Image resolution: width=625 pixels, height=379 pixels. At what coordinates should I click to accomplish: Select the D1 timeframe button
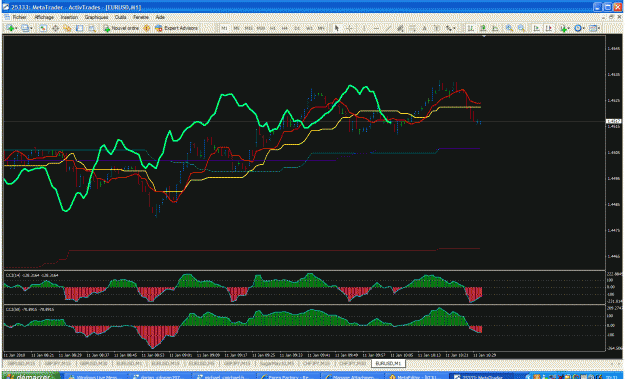coord(297,28)
